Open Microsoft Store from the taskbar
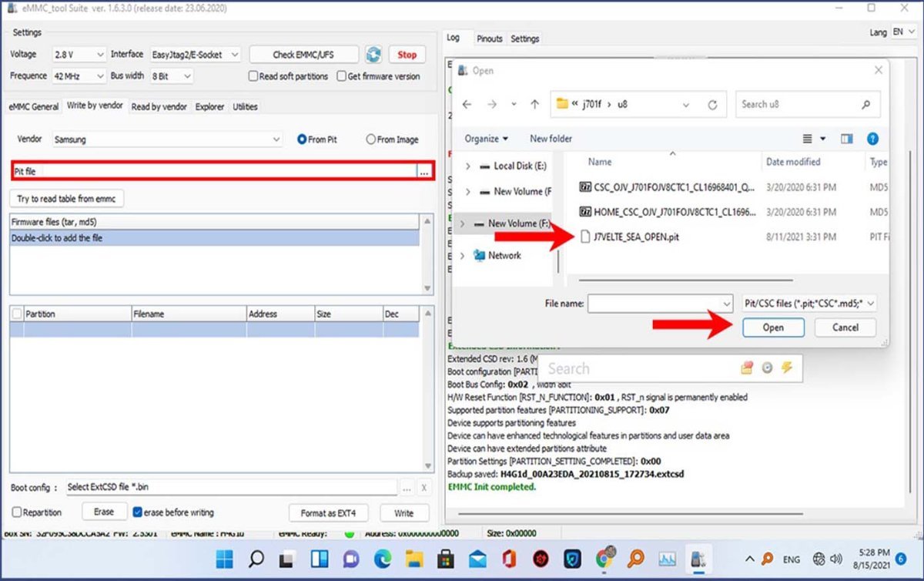The image size is (924, 581). [446, 558]
